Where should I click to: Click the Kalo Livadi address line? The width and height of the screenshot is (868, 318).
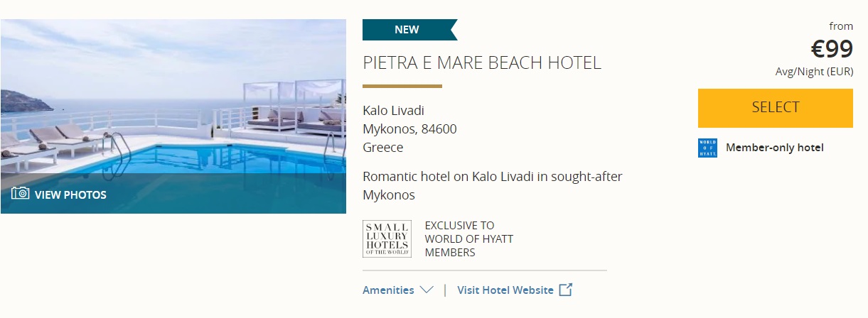click(393, 111)
